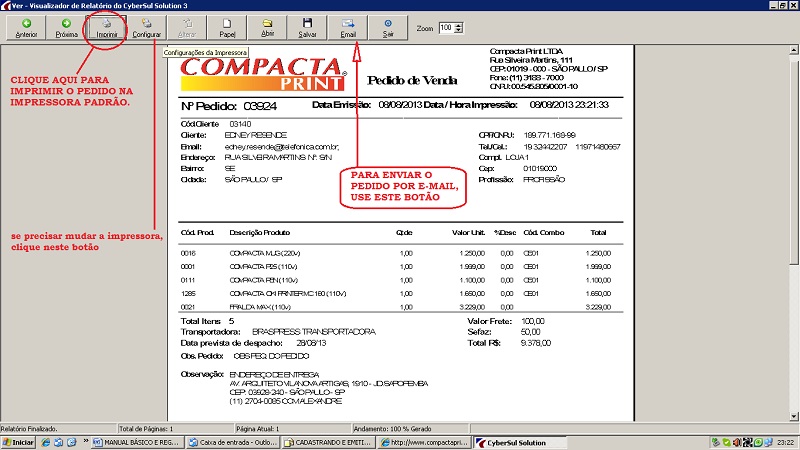800x450 pixels.
Task: Decrease zoom with the down stepper arrow
Action: click(459, 31)
